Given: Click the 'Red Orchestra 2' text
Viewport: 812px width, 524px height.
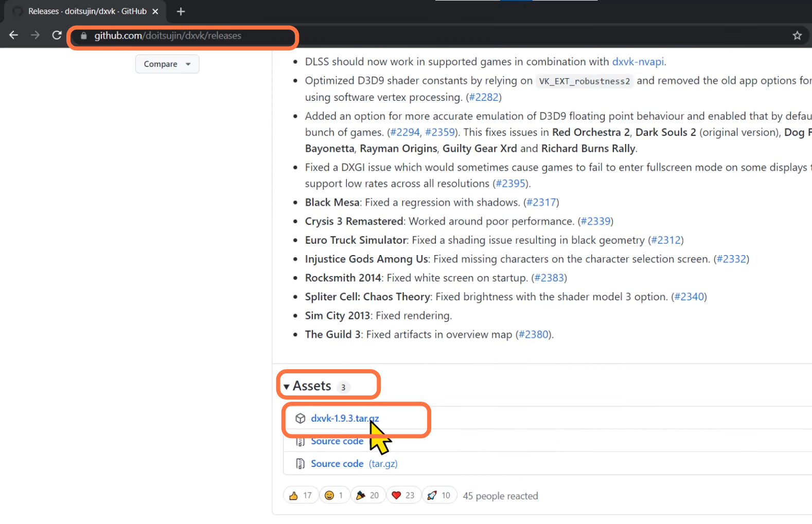Looking at the screenshot, I should pos(591,132).
